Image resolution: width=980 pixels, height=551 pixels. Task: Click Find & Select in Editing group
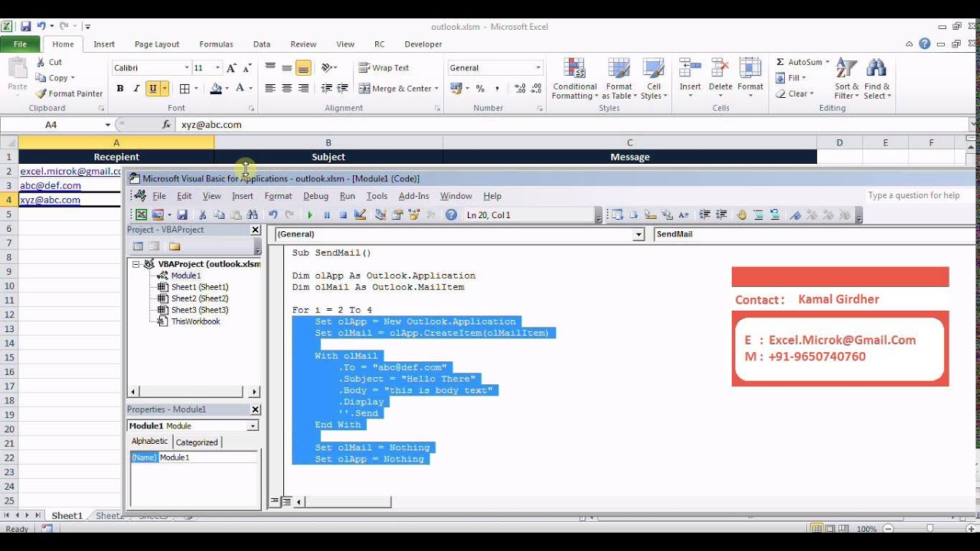[x=877, y=79]
